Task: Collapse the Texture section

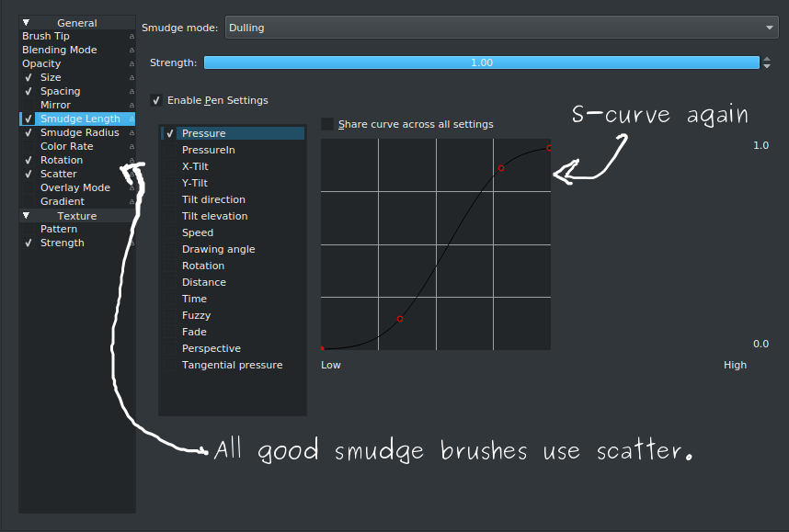Action: pos(26,215)
